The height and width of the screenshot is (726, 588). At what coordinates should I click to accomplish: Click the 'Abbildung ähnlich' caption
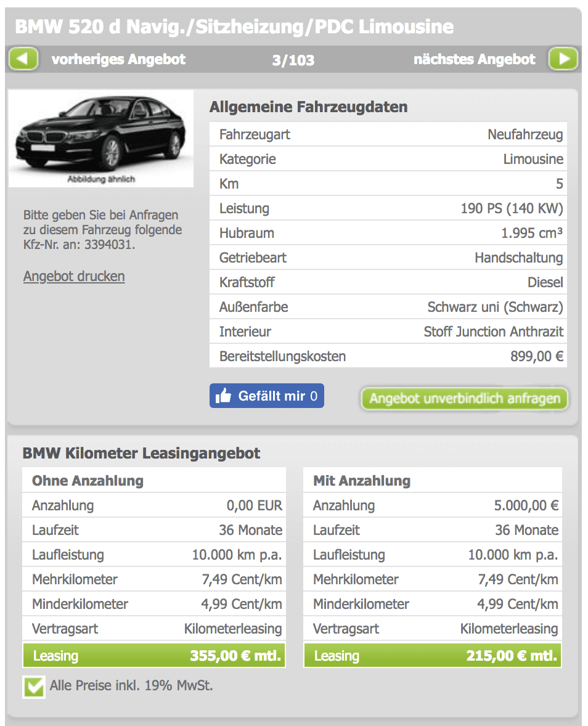[101, 179]
